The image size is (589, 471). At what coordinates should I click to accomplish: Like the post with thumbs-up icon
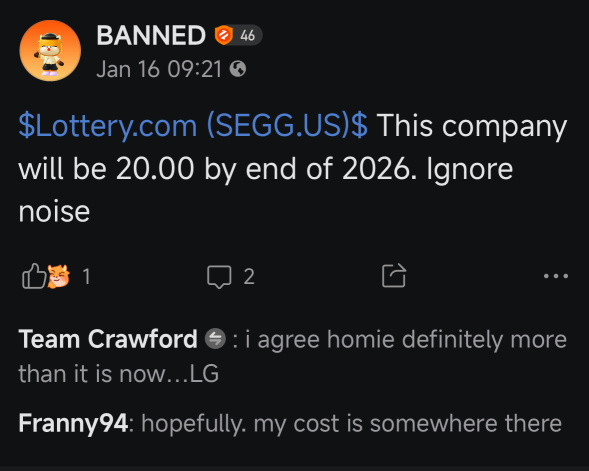(x=33, y=276)
